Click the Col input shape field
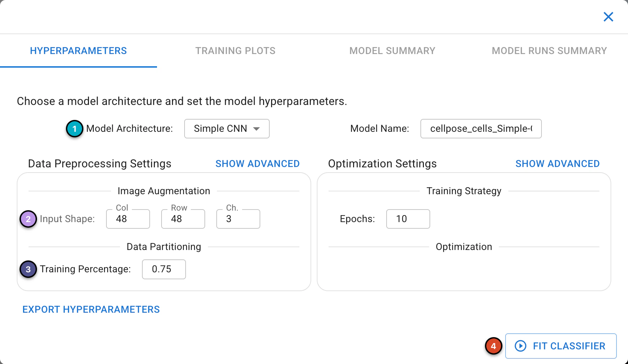This screenshot has height=364, width=628. pyautogui.click(x=128, y=219)
